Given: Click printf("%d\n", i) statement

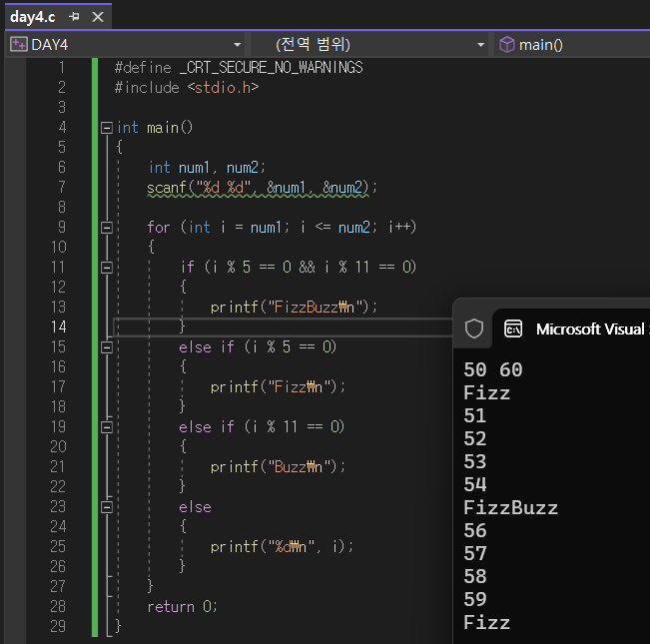Looking at the screenshot, I should [282, 547].
